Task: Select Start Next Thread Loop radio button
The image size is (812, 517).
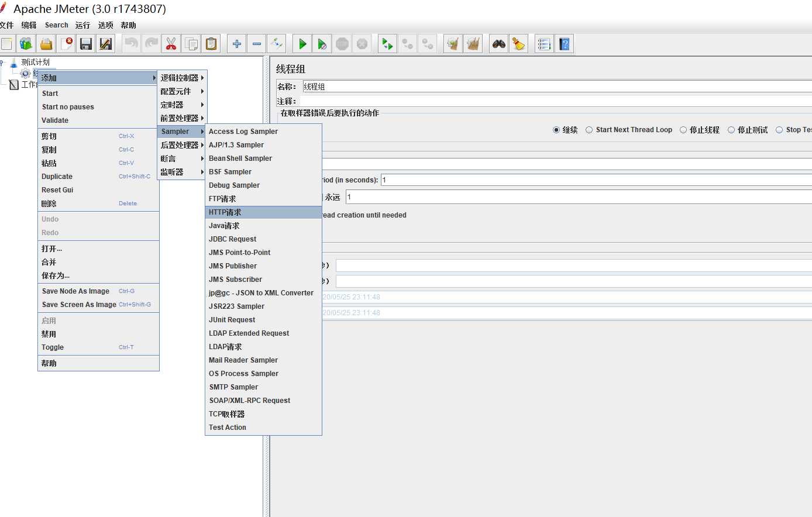Action: click(x=589, y=130)
